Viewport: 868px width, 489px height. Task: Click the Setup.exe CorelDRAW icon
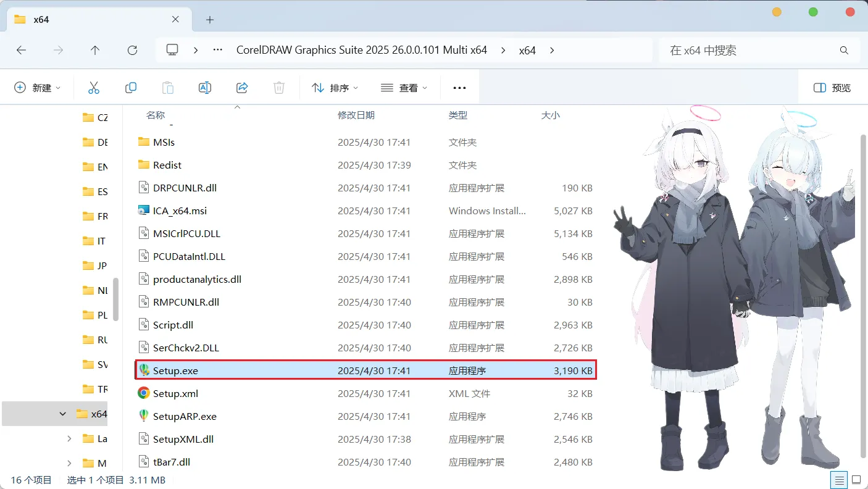click(x=144, y=370)
